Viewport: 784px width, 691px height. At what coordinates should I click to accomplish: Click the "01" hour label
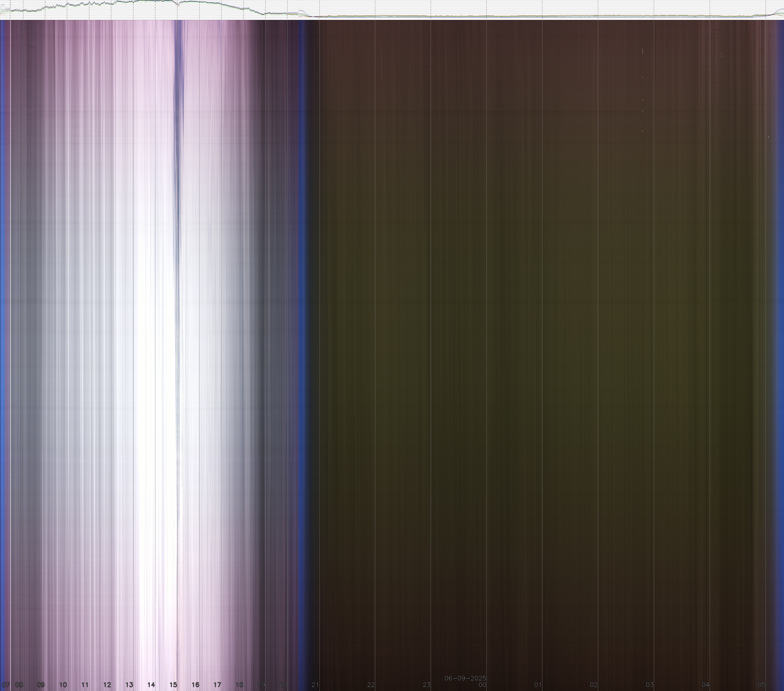[538, 684]
